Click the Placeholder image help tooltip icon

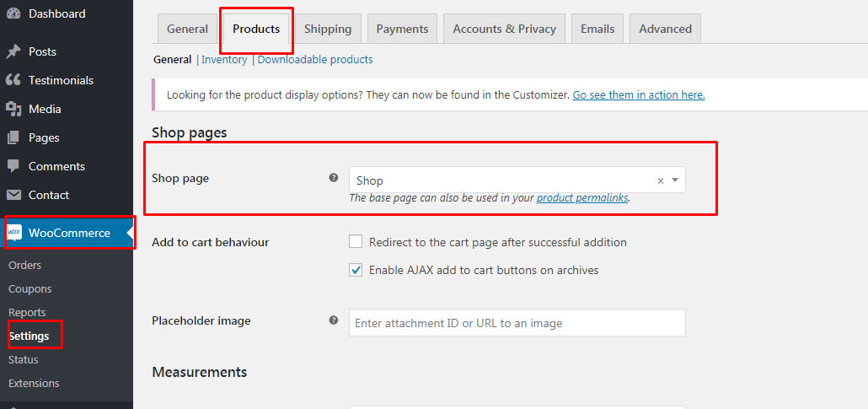333,320
